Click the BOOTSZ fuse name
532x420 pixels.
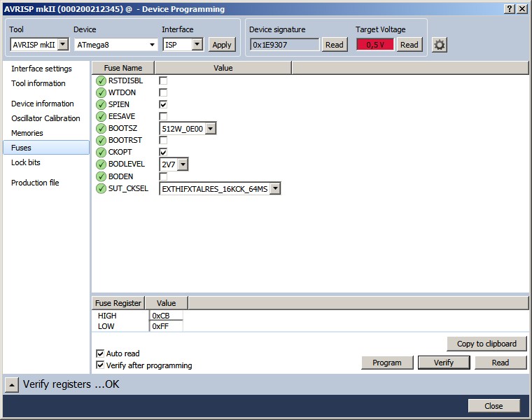point(122,128)
